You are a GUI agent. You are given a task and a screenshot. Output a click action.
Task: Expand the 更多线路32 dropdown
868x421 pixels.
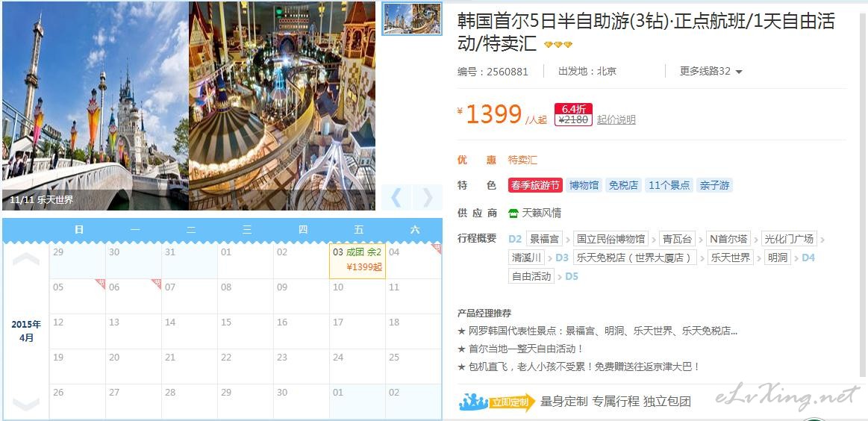coord(711,71)
